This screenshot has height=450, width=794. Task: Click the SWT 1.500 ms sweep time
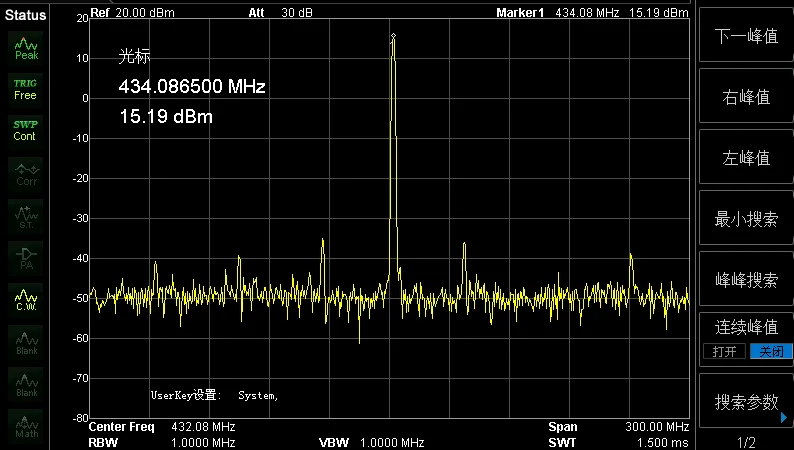(x=619, y=443)
